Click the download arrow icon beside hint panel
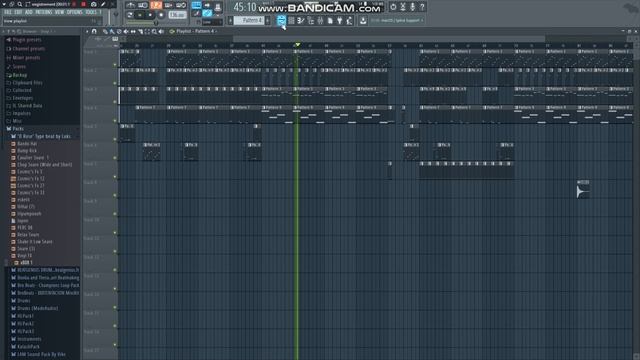640x360 pixels. (363, 20)
